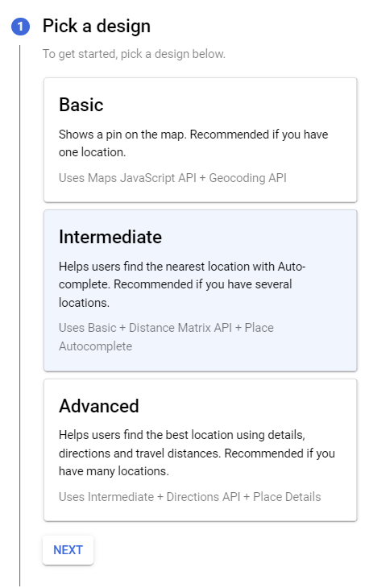369x588 pixels.
Task: Click the Basic card title
Action: click(81, 105)
